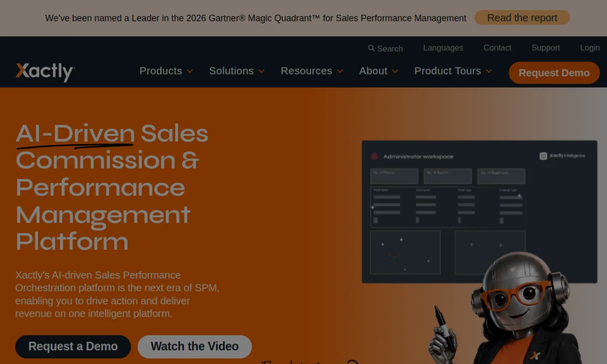Open the Solutions menu

(x=231, y=71)
